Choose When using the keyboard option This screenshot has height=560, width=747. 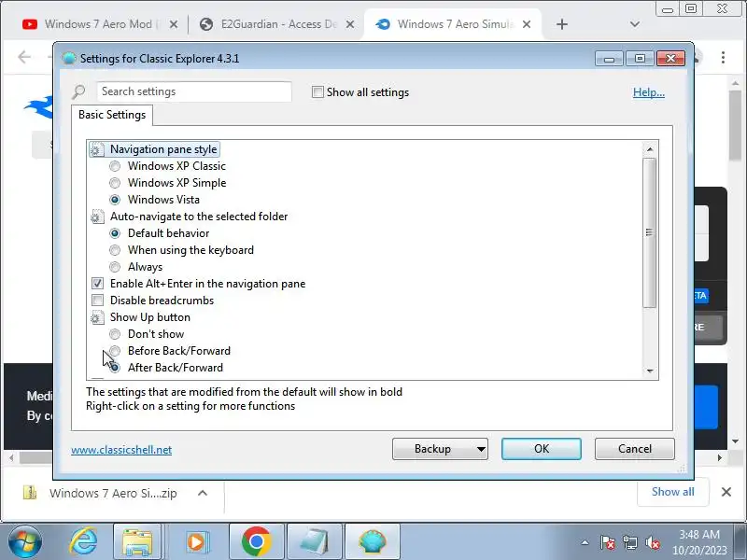coord(115,250)
